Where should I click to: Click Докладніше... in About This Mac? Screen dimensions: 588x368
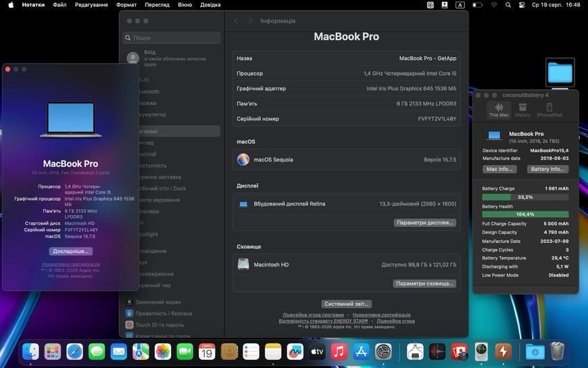click(70, 251)
